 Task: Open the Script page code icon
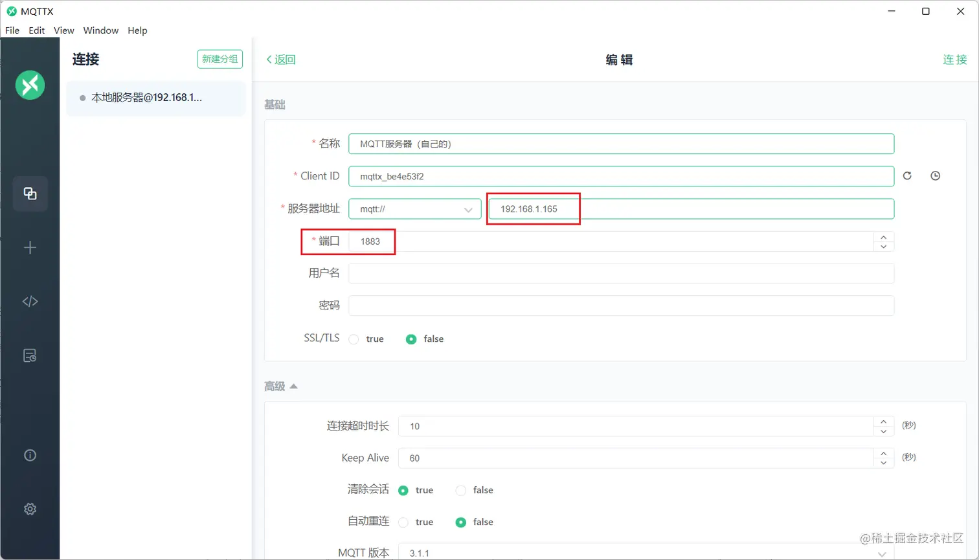tap(30, 301)
